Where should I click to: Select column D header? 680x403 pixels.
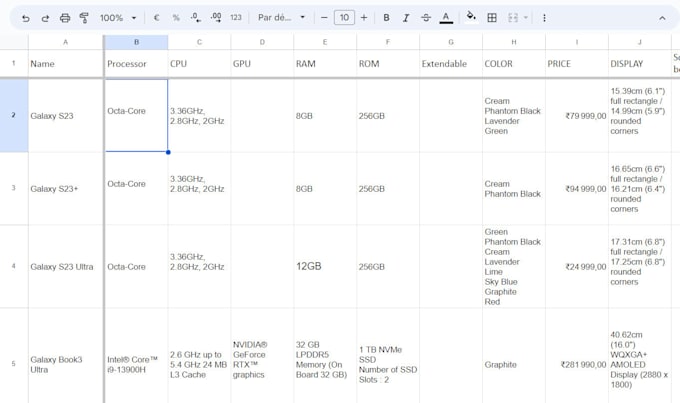(x=262, y=42)
